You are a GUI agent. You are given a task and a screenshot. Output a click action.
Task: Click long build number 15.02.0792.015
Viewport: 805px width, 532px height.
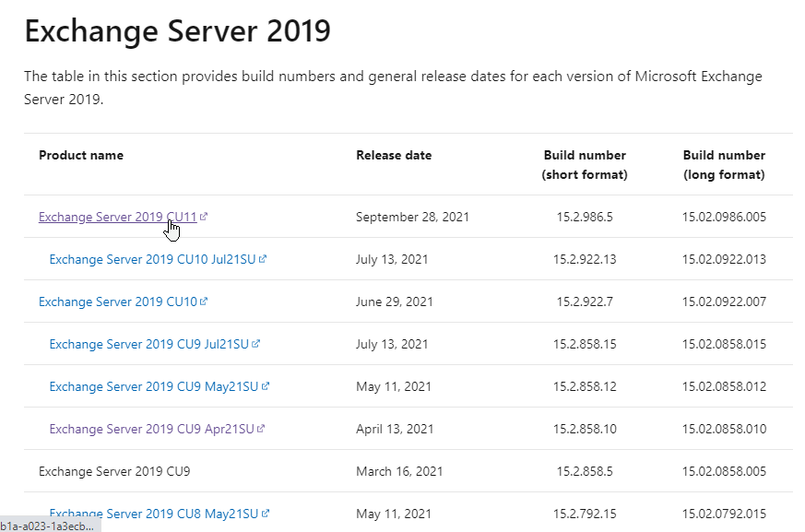pos(724,514)
